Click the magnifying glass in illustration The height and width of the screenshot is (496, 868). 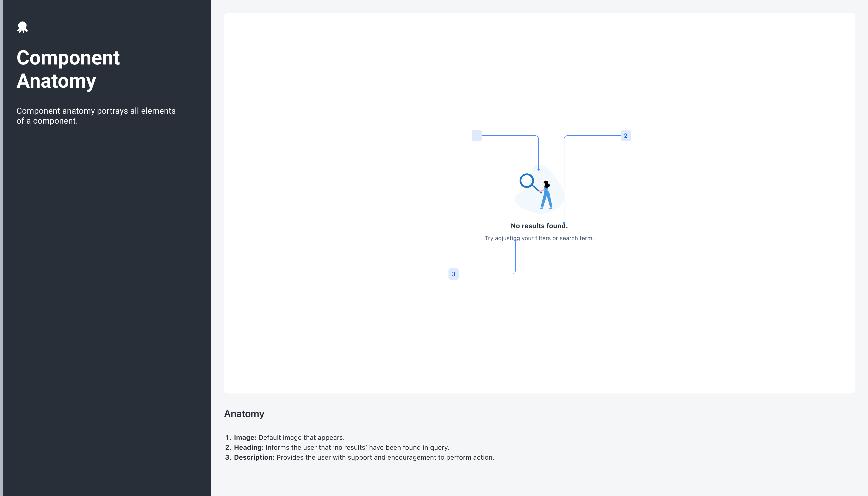527,181
